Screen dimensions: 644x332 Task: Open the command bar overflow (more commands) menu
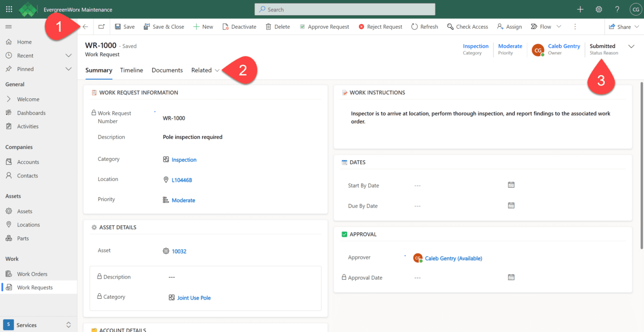[x=575, y=27]
